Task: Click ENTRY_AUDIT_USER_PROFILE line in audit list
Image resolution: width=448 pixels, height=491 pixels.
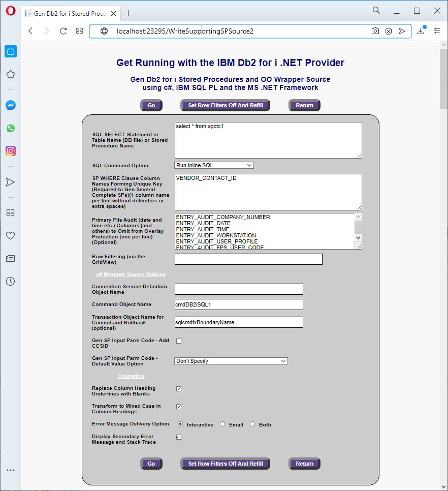Action: click(217, 241)
